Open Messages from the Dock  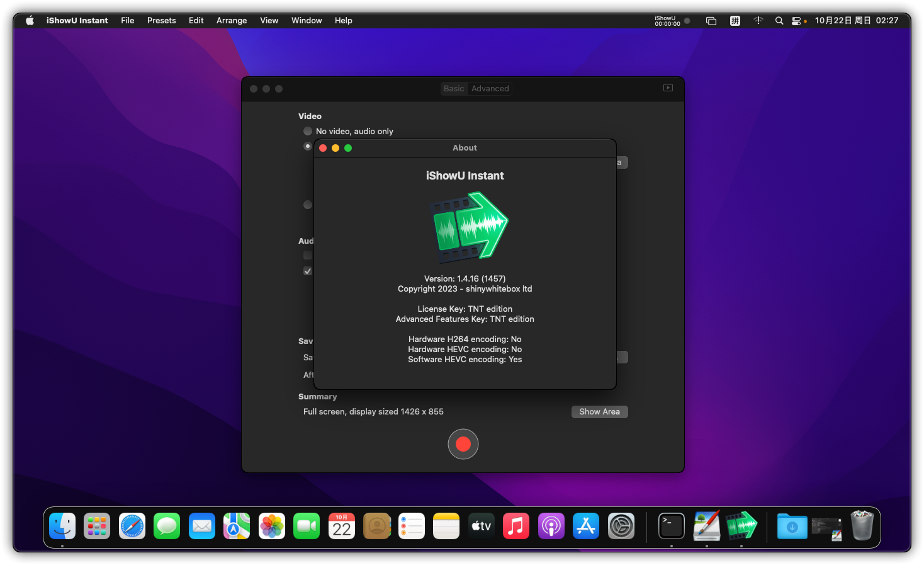coord(167,526)
